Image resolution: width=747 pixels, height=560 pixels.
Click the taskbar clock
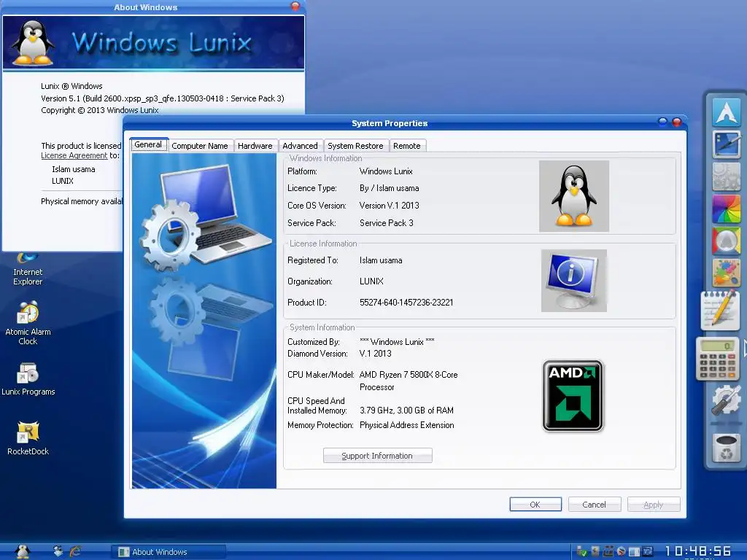point(698,551)
